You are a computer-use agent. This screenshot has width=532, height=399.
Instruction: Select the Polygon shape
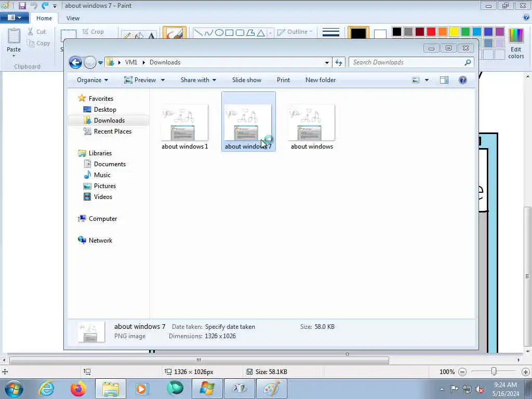click(250, 33)
